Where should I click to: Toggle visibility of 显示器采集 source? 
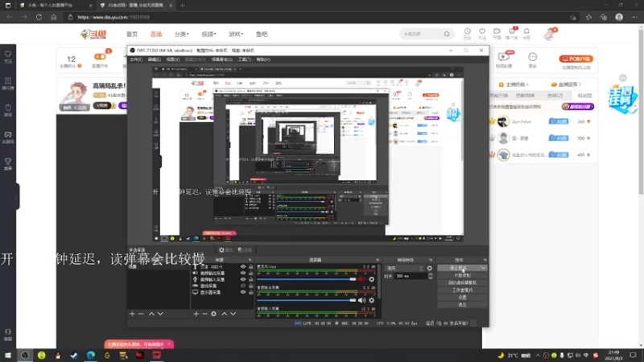click(243, 292)
